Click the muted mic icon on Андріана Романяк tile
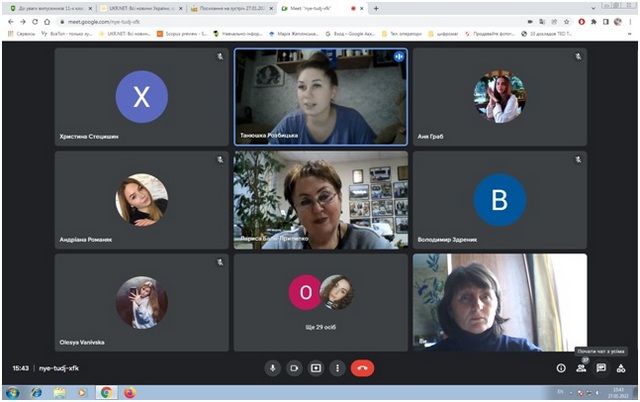640x402 pixels. tap(220, 160)
